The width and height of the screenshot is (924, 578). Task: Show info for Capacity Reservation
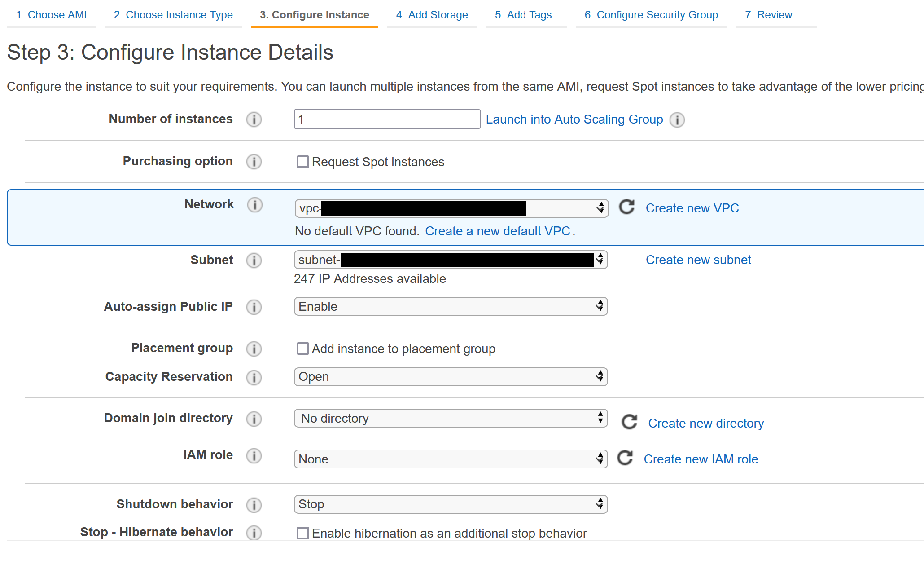pyautogui.click(x=254, y=377)
